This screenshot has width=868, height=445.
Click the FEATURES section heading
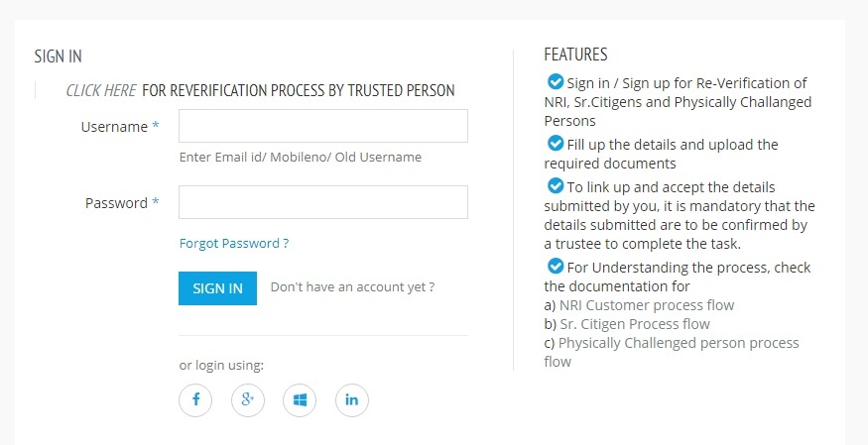[x=575, y=55]
